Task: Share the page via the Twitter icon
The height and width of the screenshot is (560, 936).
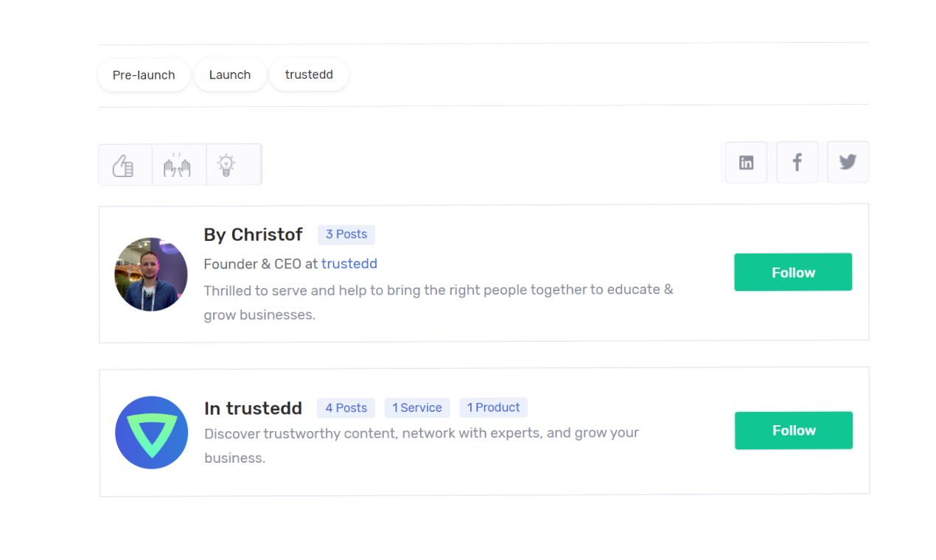Action: (x=848, y=162)
